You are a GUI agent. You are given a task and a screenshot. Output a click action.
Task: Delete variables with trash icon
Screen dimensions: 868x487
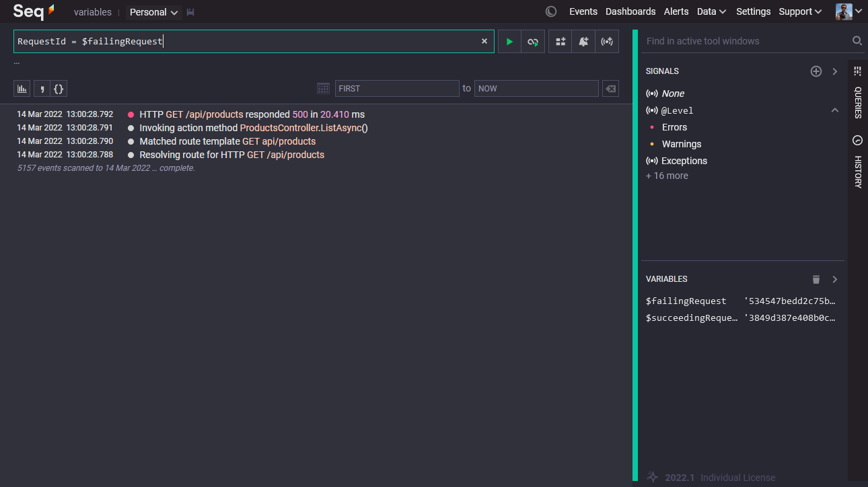[x=816, y=279]
